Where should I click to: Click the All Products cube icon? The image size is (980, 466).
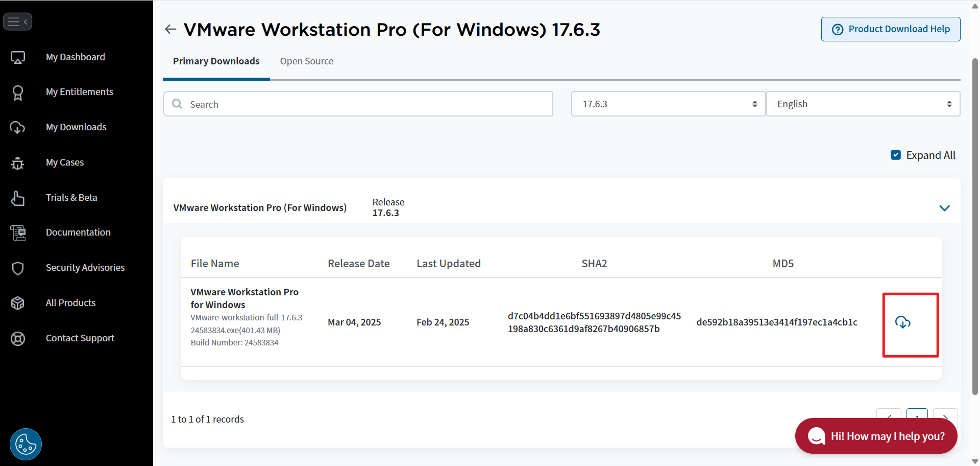[18, 303]
